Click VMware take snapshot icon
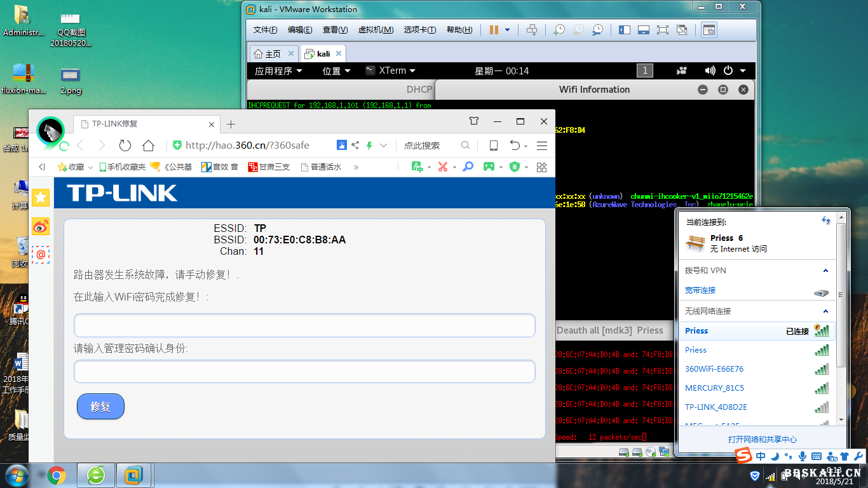Screen dimensions: 868x488 coord(559,30)
